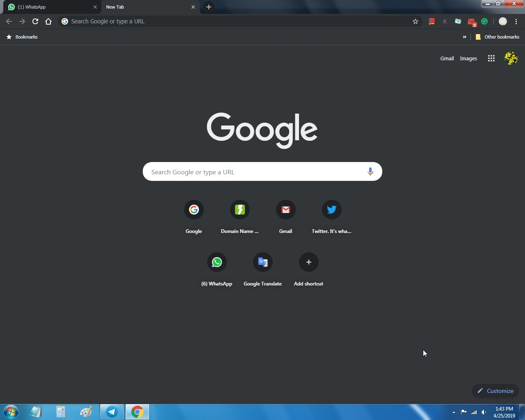The width and height of the screenshot is (525, 420).
Task: Open Chrome's three-dot menu
Action: pyautogui.click(x=516, y=21)
